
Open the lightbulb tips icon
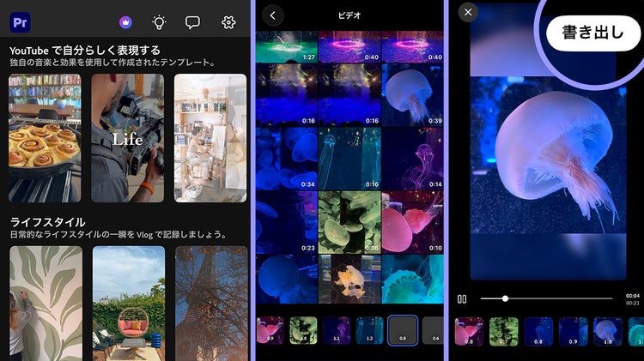click(159, 22)
